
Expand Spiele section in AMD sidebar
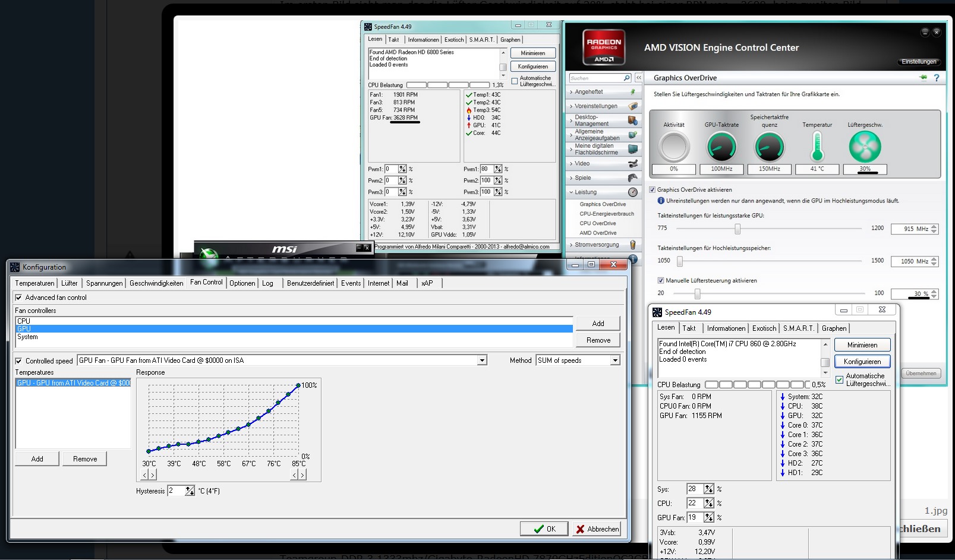[571, 178]
